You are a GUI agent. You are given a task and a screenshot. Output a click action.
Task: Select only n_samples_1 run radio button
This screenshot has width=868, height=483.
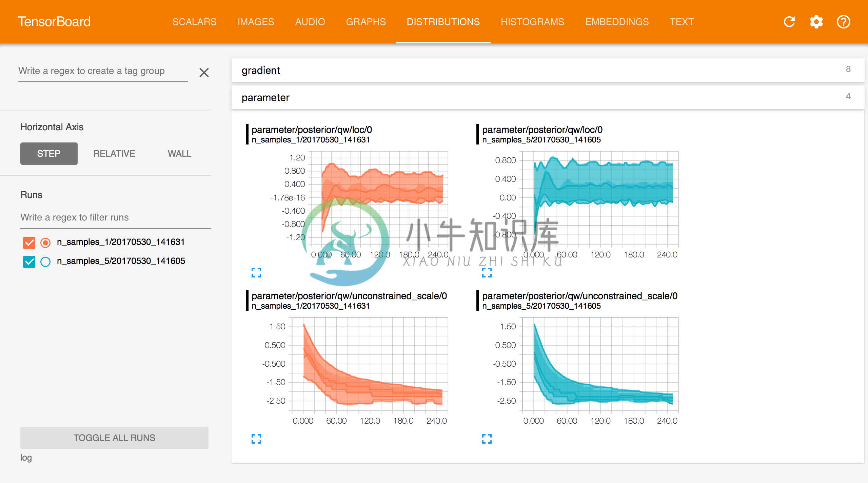pyautogui.click(x=45, y=243)
